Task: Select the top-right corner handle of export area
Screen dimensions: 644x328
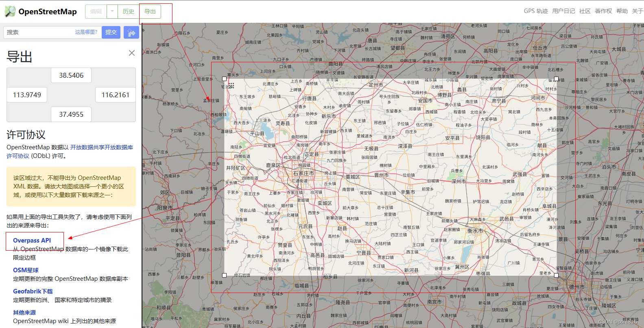Action: [556, 79]
